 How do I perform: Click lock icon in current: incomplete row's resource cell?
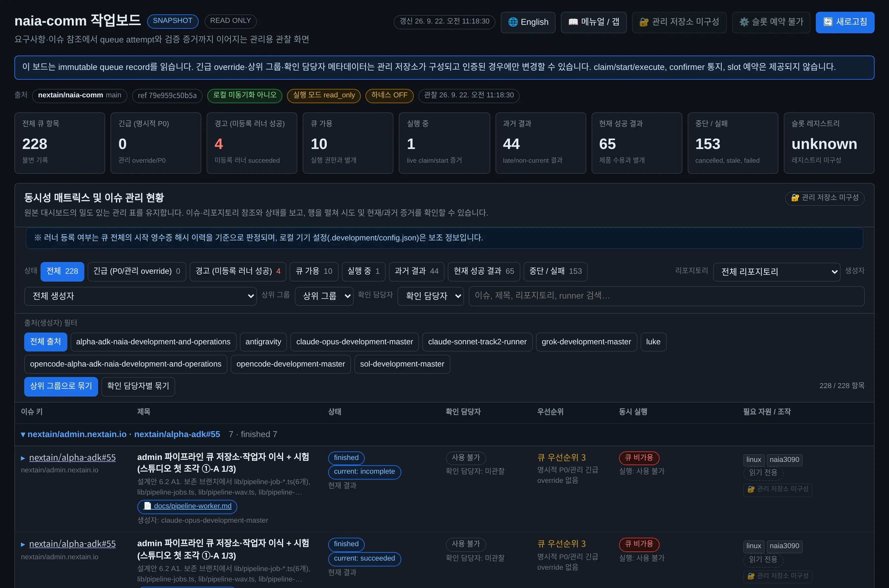(x=751, y=489)
